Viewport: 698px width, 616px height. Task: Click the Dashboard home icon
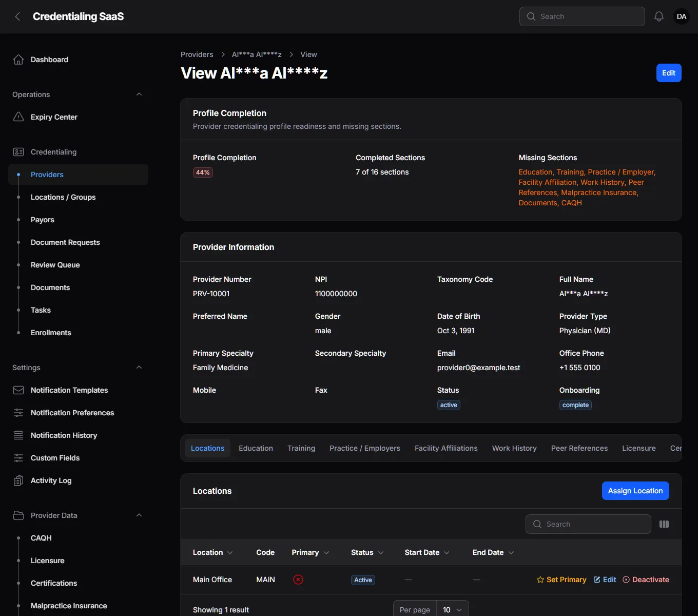click(x=18, y=60)
